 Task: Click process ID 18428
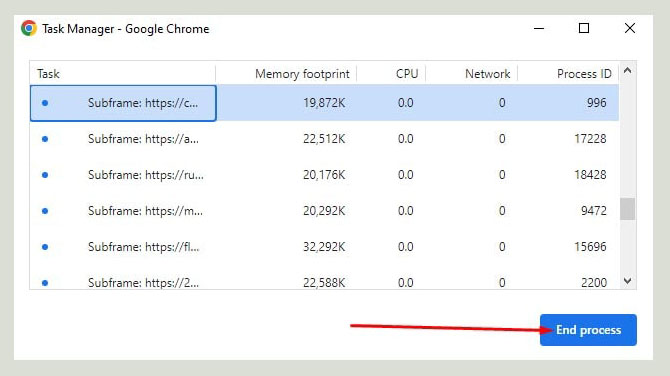click(x=590, y=175)
